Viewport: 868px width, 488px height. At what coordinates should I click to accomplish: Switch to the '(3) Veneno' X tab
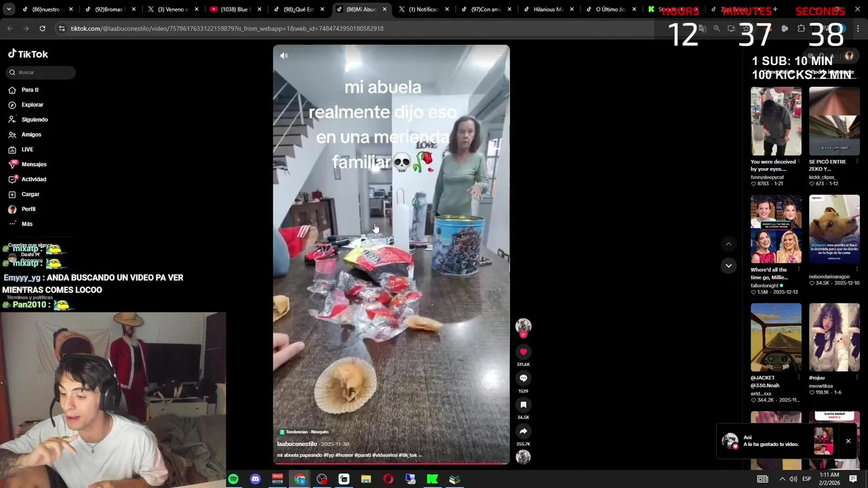(170, 9)
